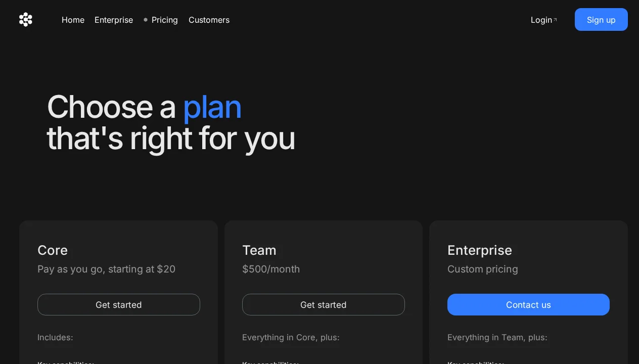The width and height of the screenshot is (639, 364).
Task: Click the dot indicator before Pricing
Action: [146, 20]
